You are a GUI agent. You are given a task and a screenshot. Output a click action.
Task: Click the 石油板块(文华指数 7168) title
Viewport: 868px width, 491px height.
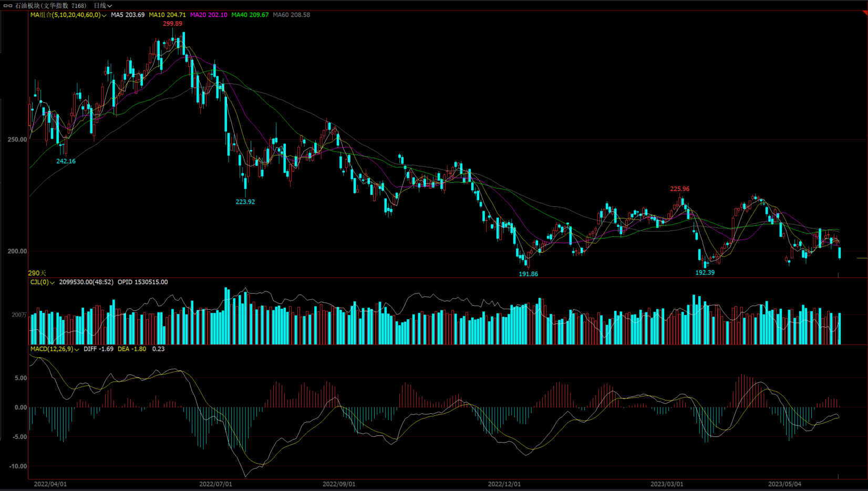[50, 6]
